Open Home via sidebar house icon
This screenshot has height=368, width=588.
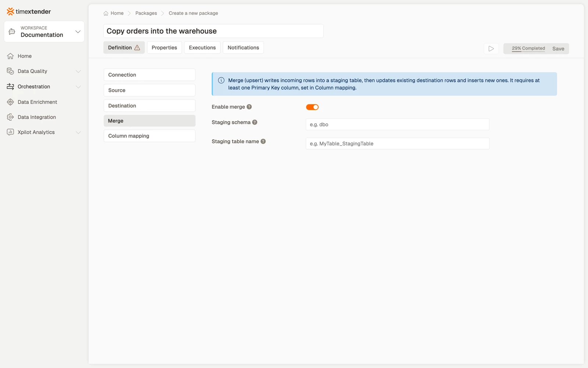tap(10, 56)
